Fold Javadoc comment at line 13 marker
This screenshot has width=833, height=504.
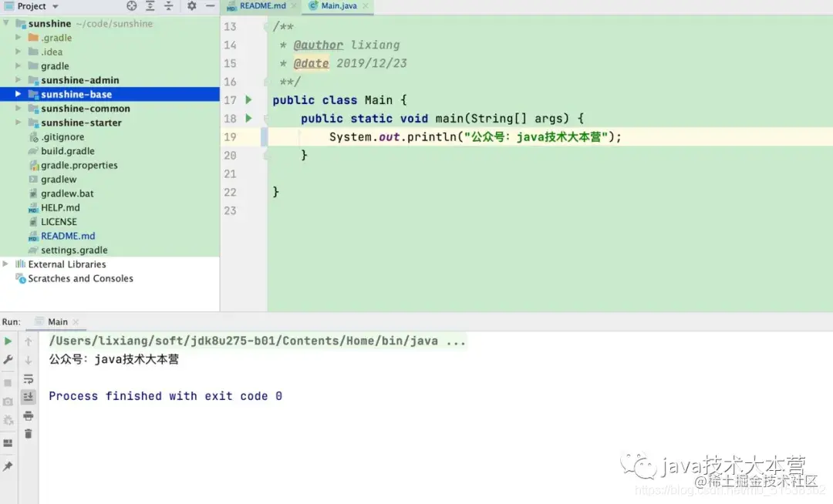[x=265, y=26]
